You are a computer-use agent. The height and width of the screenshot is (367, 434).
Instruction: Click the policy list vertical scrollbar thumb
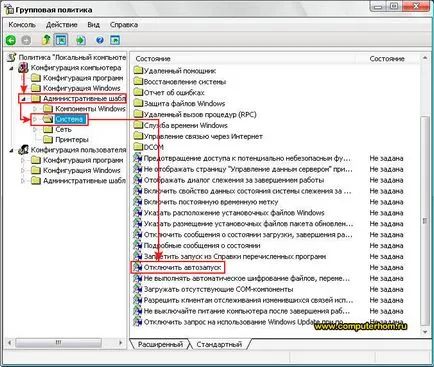coord(424,220)
